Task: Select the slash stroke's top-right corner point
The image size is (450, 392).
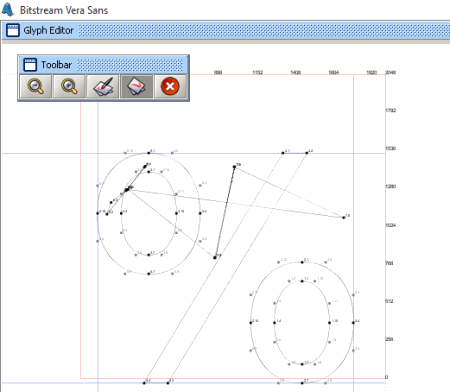Action: [307, 153]
